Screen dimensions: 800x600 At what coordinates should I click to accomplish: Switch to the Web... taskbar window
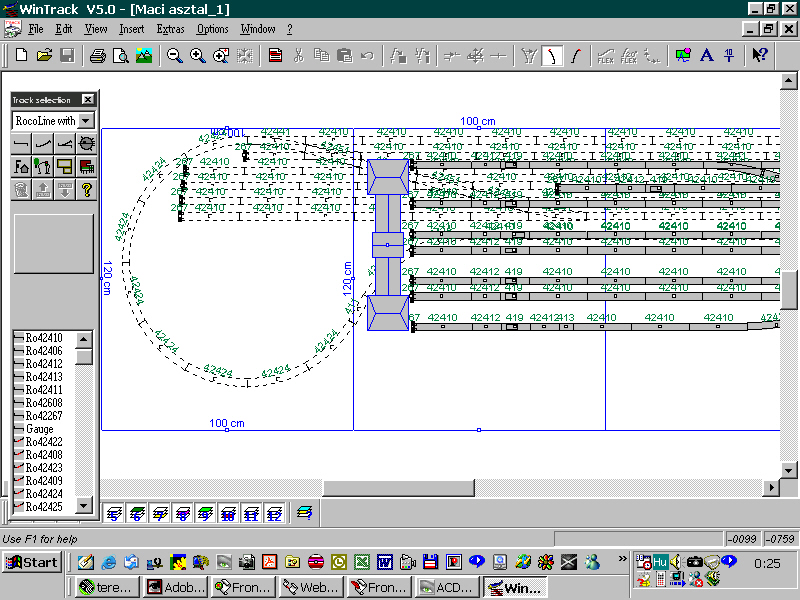pos(311,587)
